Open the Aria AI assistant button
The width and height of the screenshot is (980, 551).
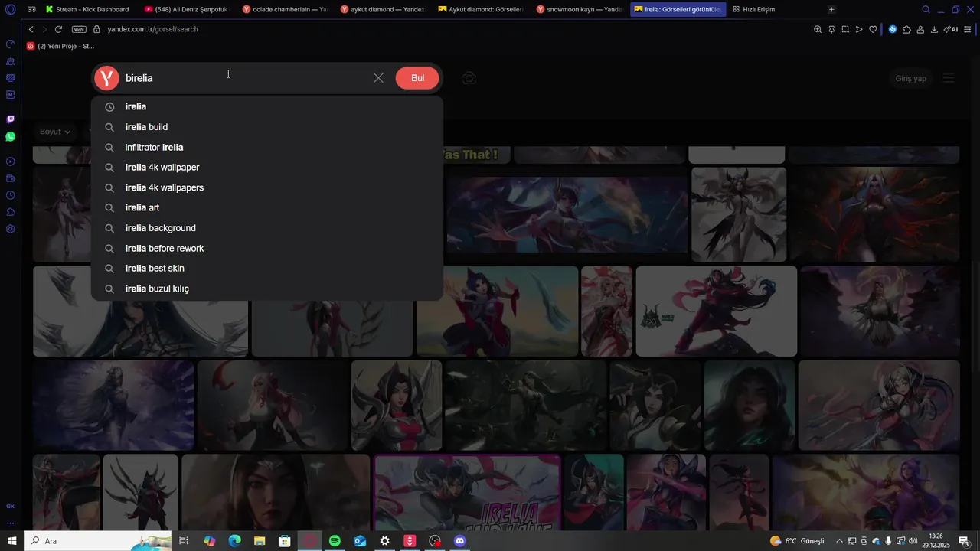coord(951,29)
